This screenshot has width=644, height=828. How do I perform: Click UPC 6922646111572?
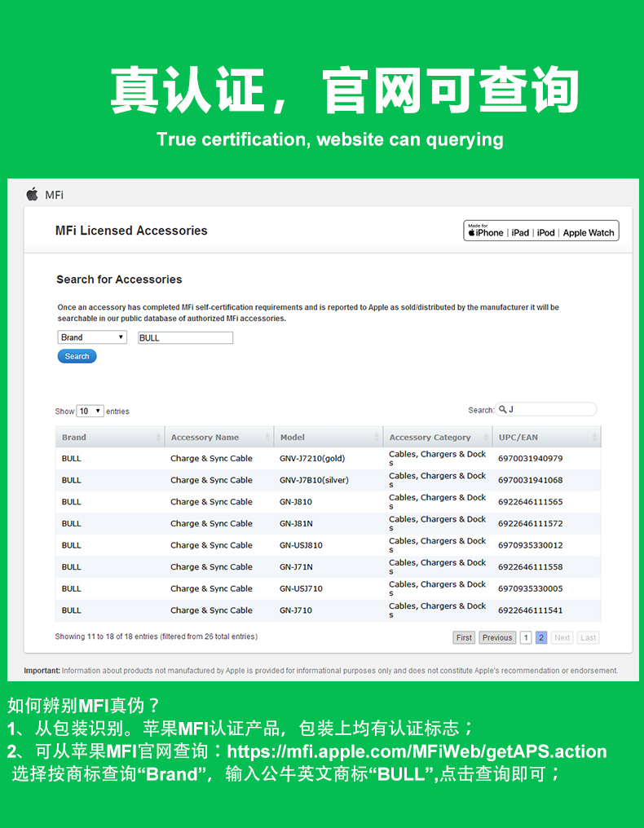click(x=531, y=523)
